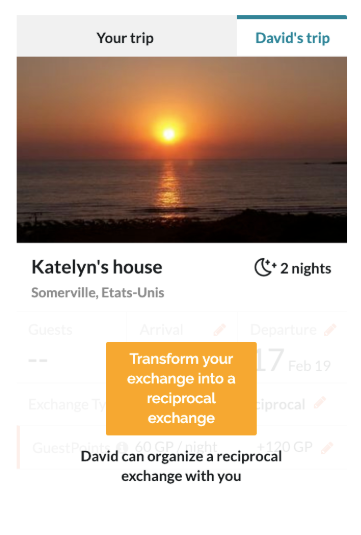
Task: Transform your exchange into a reciprocal exchange
Action: click(x=181, y=388)
